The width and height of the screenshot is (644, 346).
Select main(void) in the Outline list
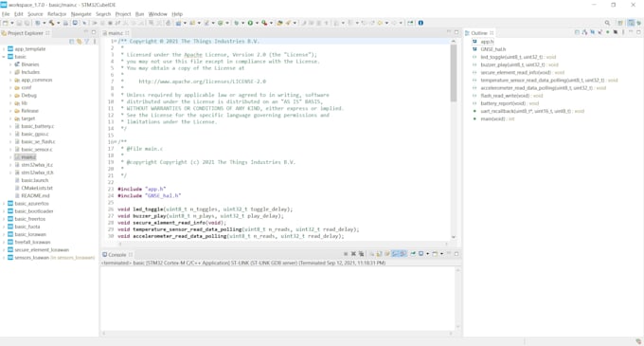click(492, 118)
